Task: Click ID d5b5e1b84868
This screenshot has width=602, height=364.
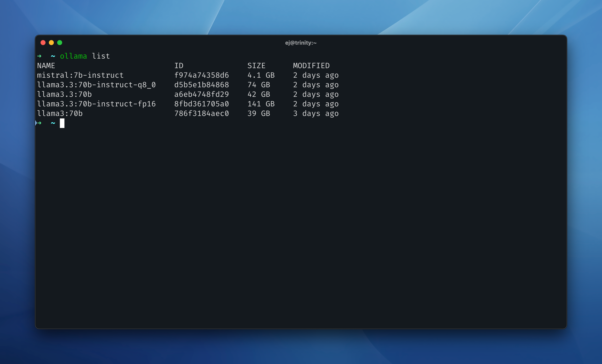Action: tap(202, 85)
